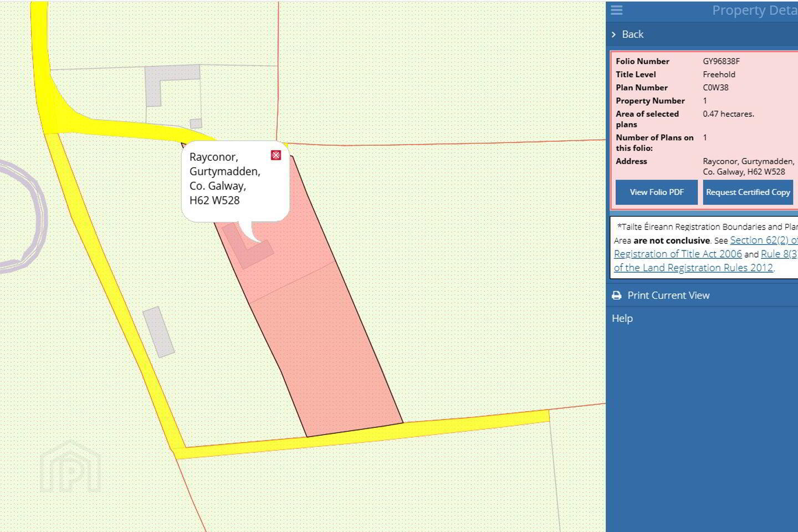Click the Property Details panel title

[755, 11]
